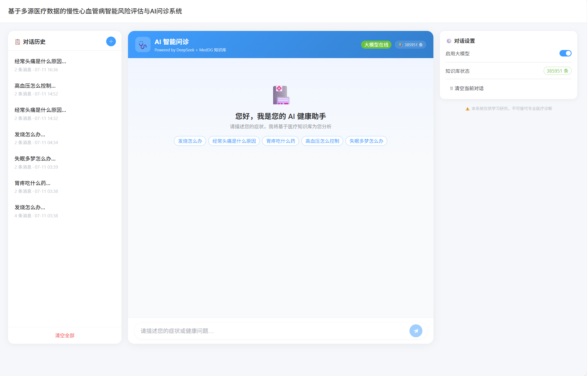Select suggestion chip 经常头痛是什么原因
588x376 pixels.
pos(234,141)
